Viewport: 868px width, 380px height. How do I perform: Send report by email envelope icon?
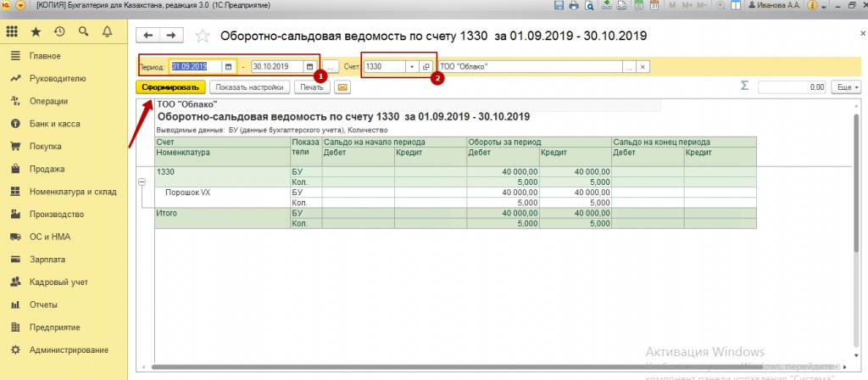click(x=342, y=87)
